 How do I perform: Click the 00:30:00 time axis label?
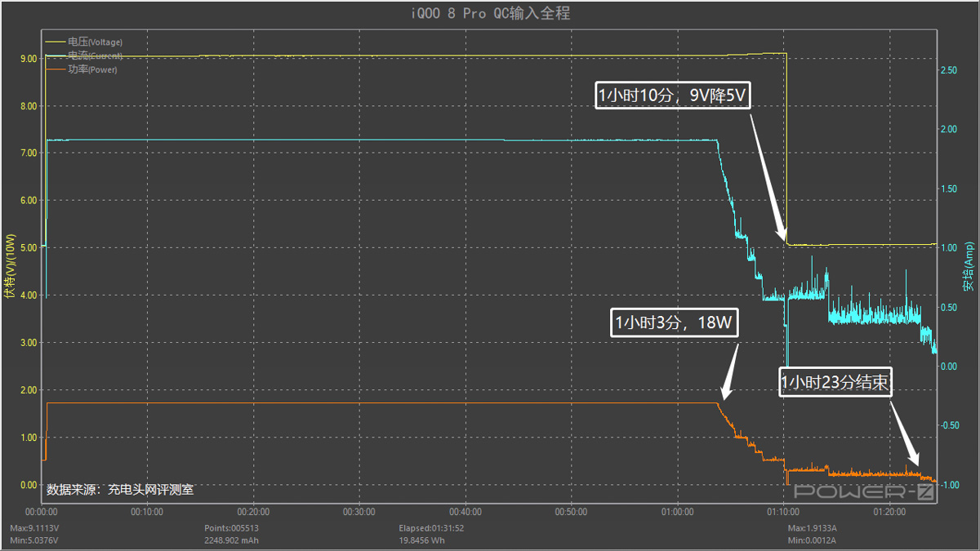tap(359, 513)
